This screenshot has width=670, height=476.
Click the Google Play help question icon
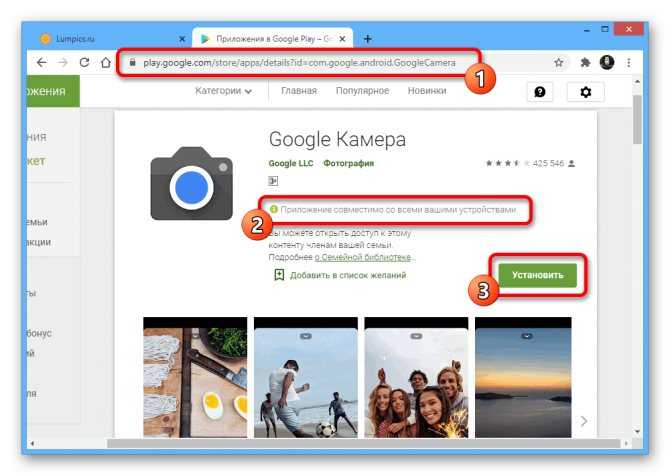pyautogui.click(x=540, y=91)
